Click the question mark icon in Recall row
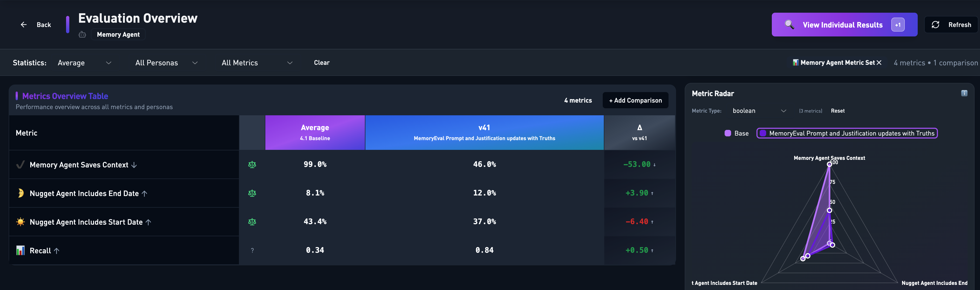The height and width of the screenshot is (290, 980). click(252, 250)
